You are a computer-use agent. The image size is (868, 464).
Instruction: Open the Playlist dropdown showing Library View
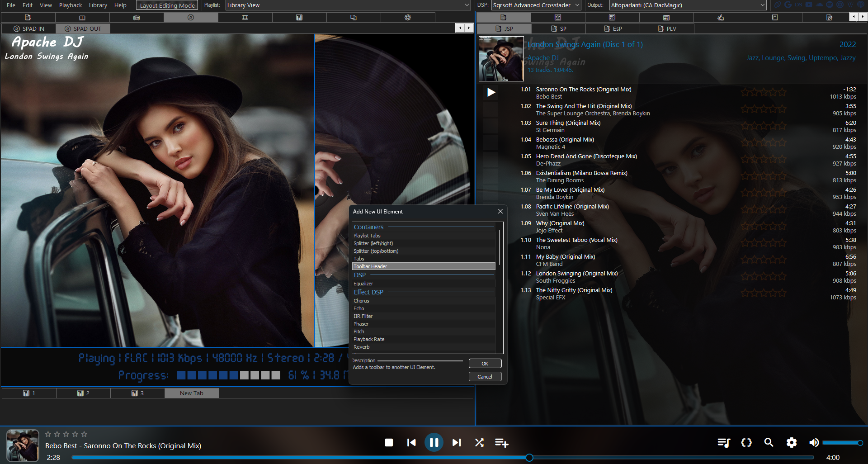pos(348,5)
